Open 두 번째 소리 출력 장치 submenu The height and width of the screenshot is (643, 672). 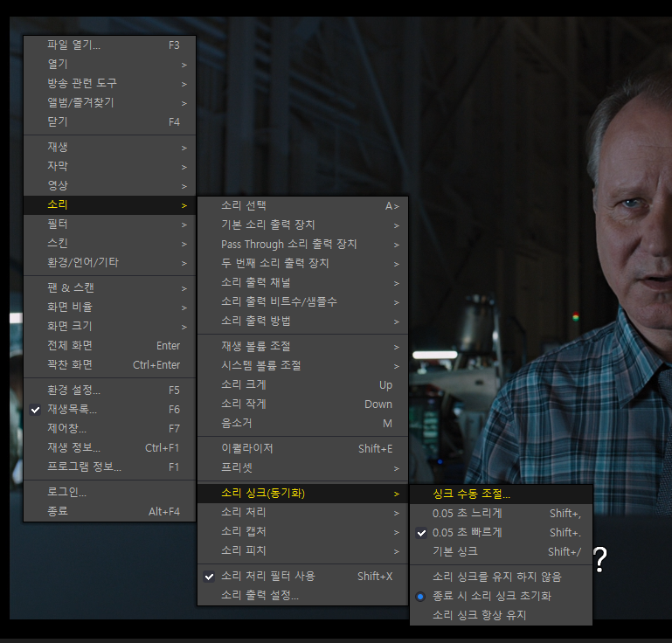click(x=302, y=264)
